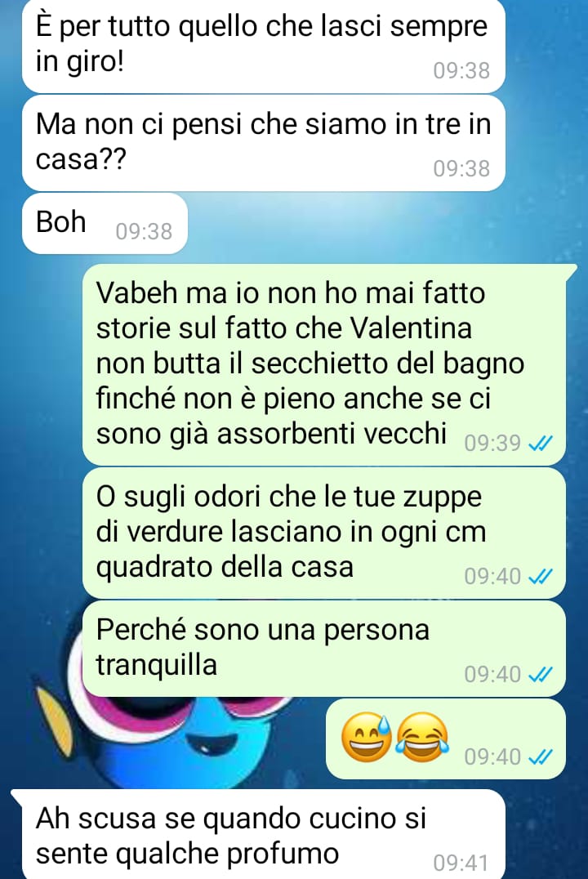Tap the tears of joy emoji
This screenshot has height=879, width=588.
(x=422, y=737)
